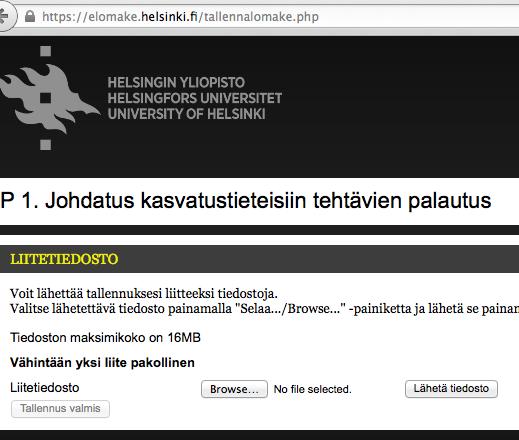519x440 pixels.
Task: Click the Liitetiedosto field label
Action: 45,388
